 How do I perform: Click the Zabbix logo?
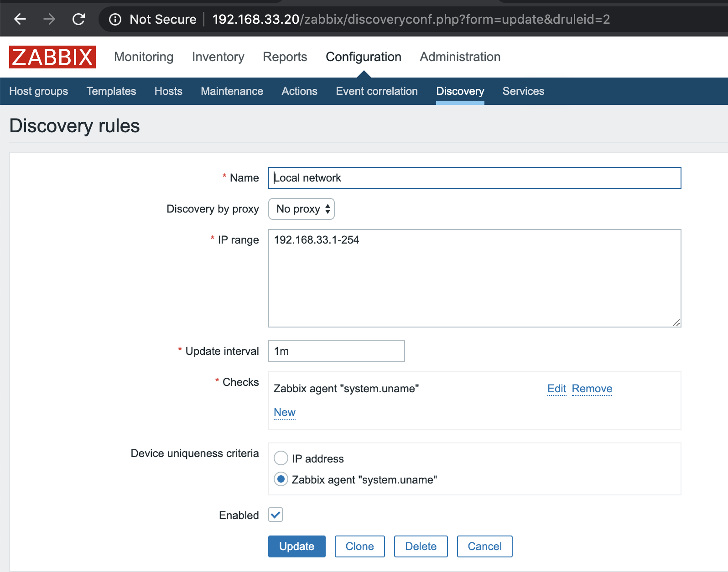click(52, 57)
